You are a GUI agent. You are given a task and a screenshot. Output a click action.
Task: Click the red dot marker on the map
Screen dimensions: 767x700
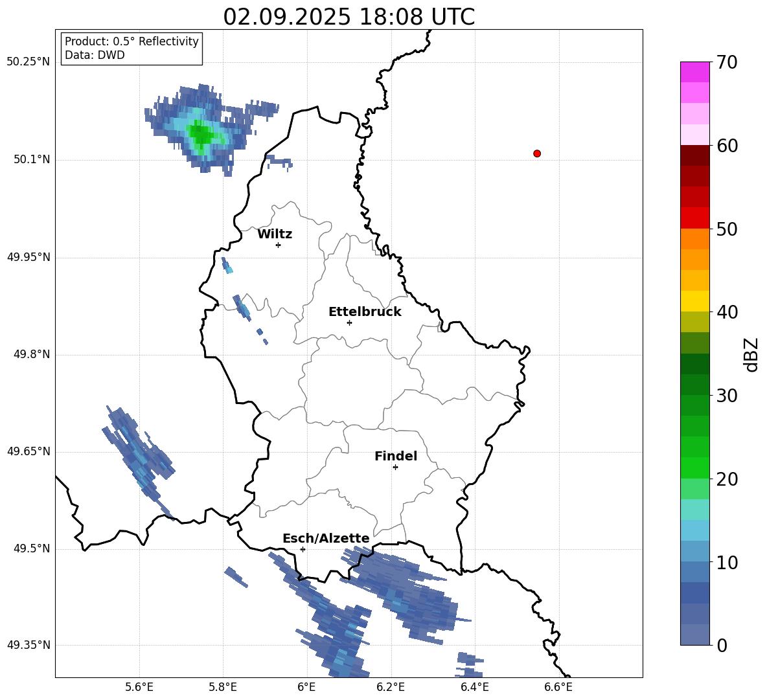click(x=537, y=153)
